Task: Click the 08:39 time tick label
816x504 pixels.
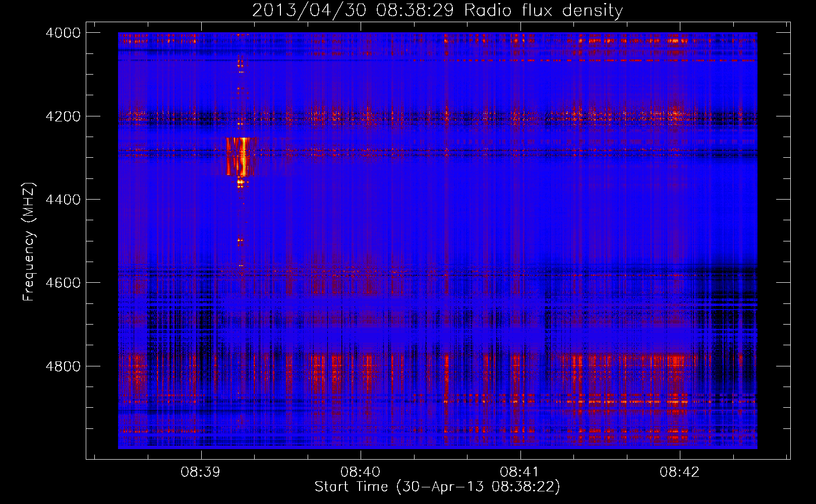Action: tap(201, 472)
